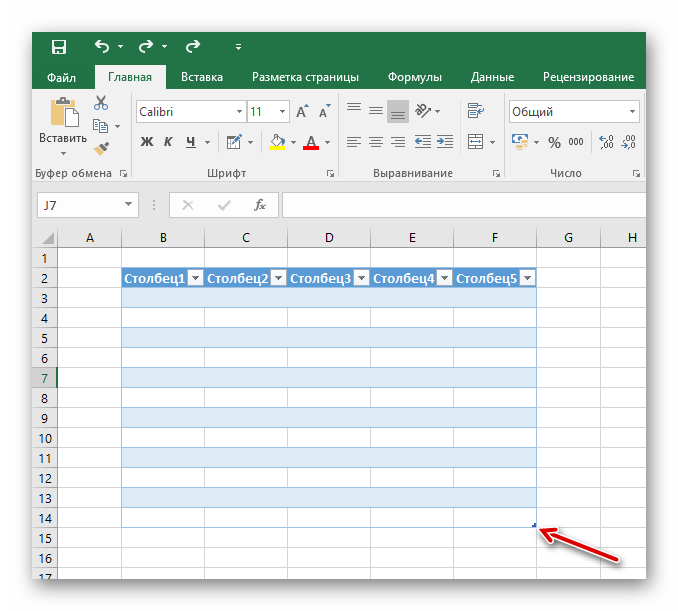Viewport: 678px width, 611px height.
Task: Switch to the Главная tab
Action: 130,77
